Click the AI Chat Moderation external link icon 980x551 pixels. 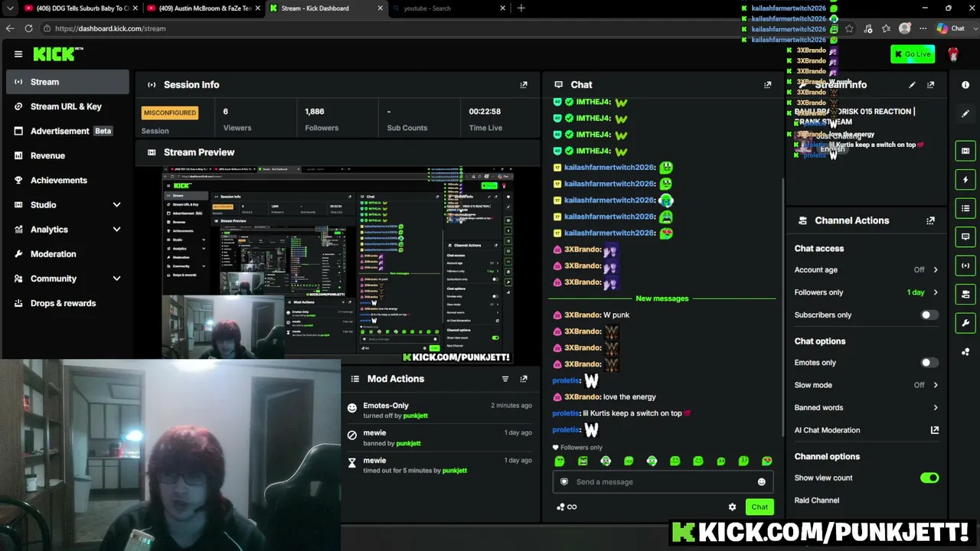tap(934, 430)
